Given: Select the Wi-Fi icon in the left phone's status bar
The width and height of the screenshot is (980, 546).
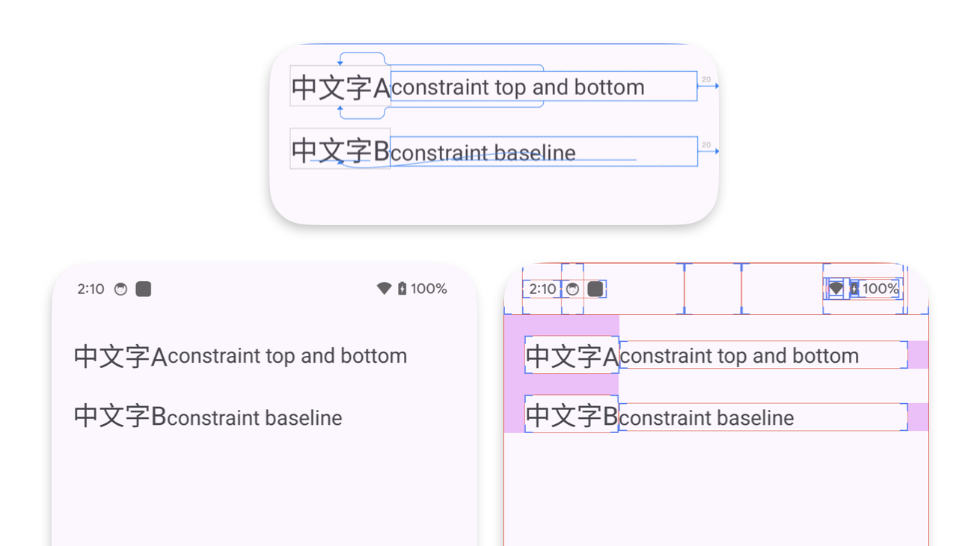Looking at the screenshot, I should pos(386,289).
